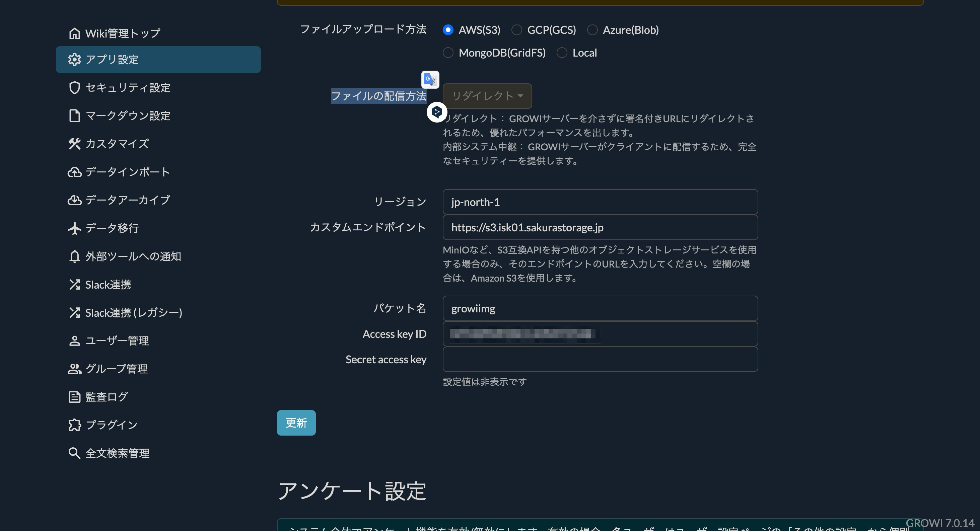Go to 全文検索管理 in the sidebar

(x=117, y=453)
